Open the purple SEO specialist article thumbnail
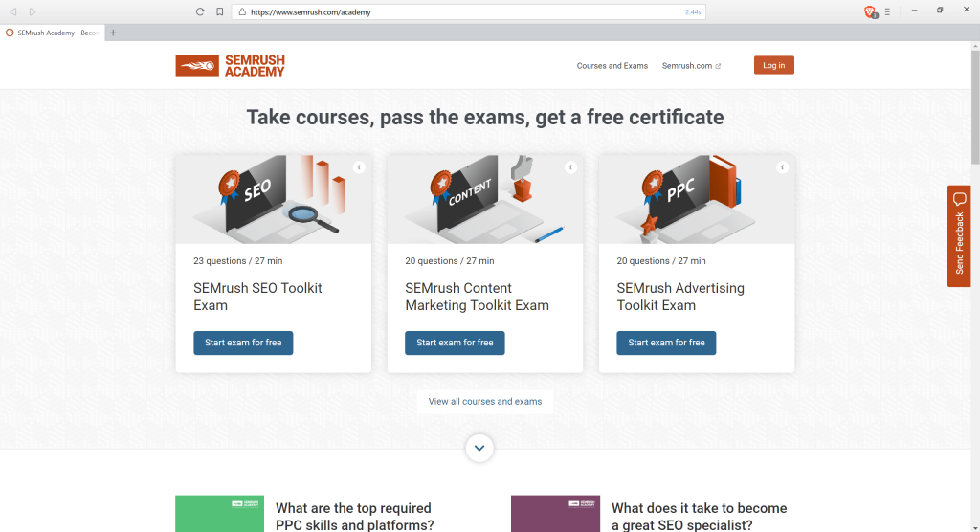980x532 pixels. pos(555,514)
